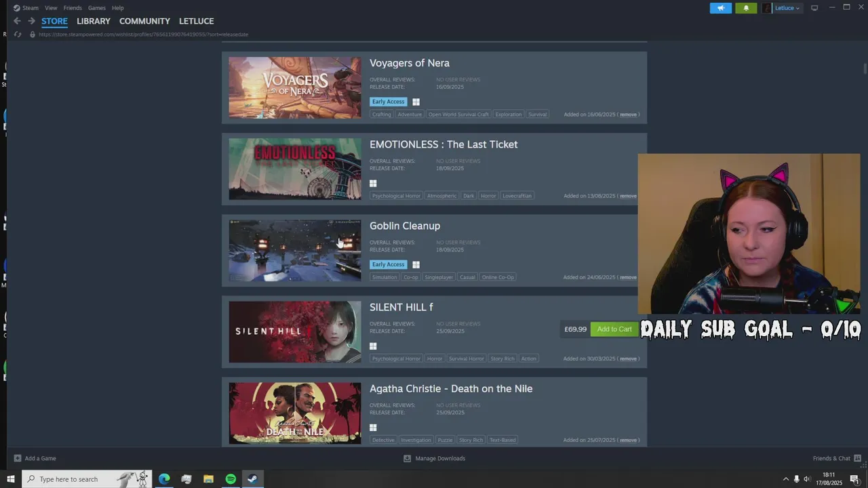Open the Voyagers of Nera thumbnail
Viewport: 868px width, 488px height.
click(295, 87)
